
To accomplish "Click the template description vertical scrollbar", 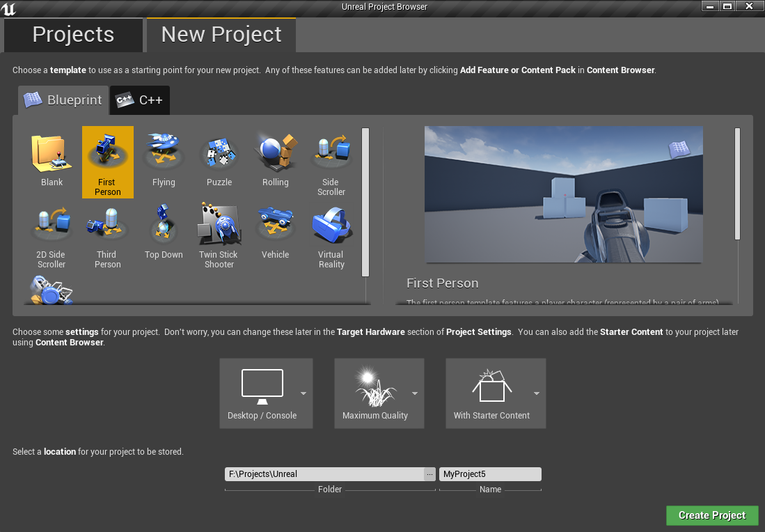I will pos(737,184).
